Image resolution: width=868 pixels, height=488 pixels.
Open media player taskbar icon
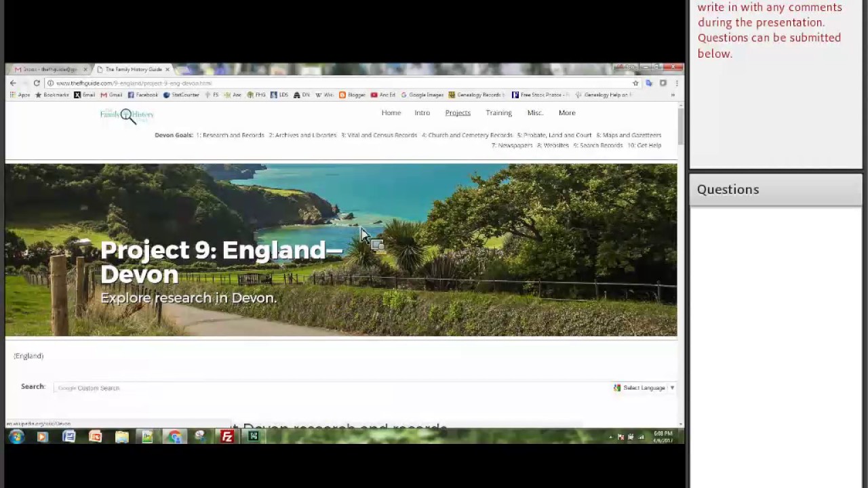pos(42,436)
